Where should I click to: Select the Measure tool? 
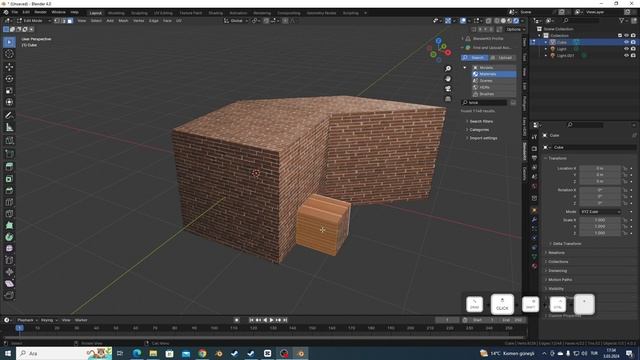coord(9,127)
